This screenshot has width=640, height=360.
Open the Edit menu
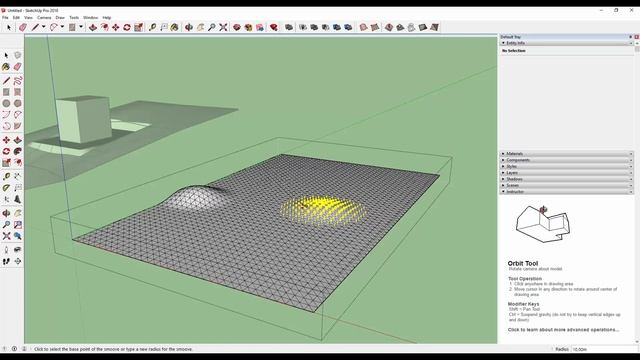(x=16, y=18)
